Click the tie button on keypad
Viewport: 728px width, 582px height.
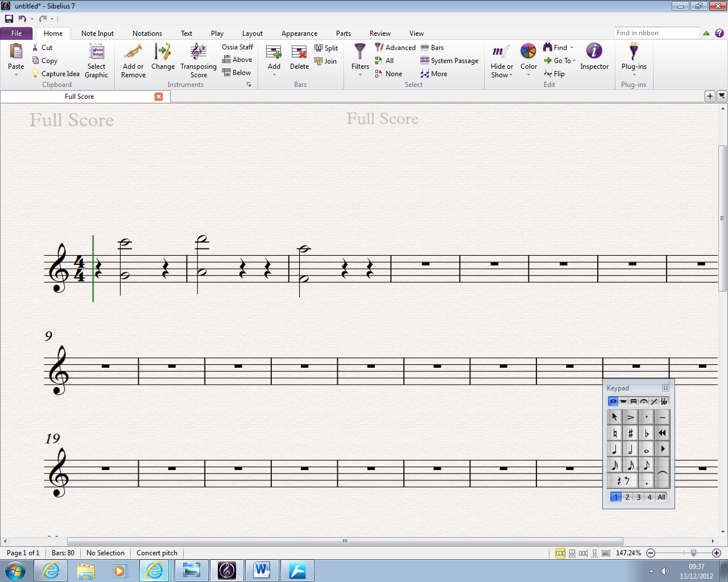[663, 473]
